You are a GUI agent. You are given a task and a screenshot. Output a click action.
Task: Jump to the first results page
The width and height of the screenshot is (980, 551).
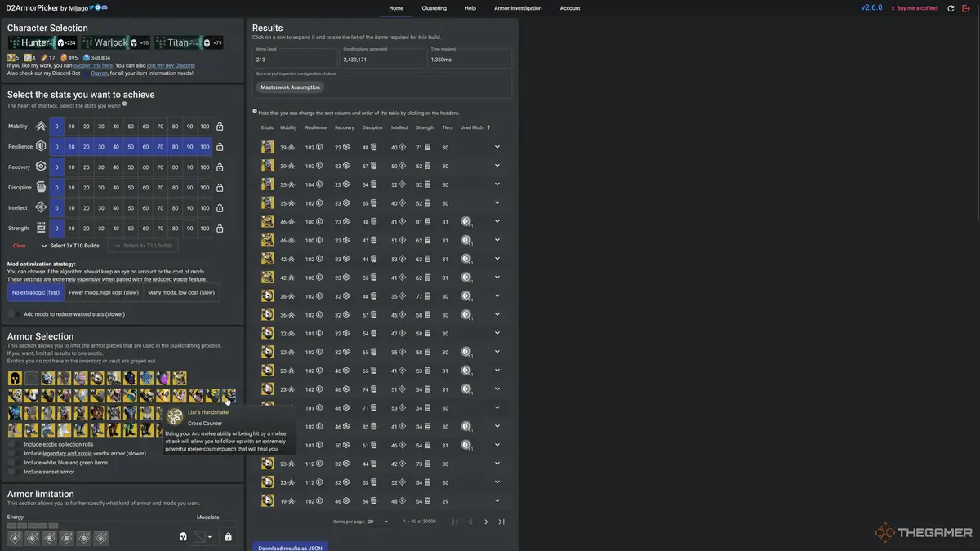pos(455,522)
